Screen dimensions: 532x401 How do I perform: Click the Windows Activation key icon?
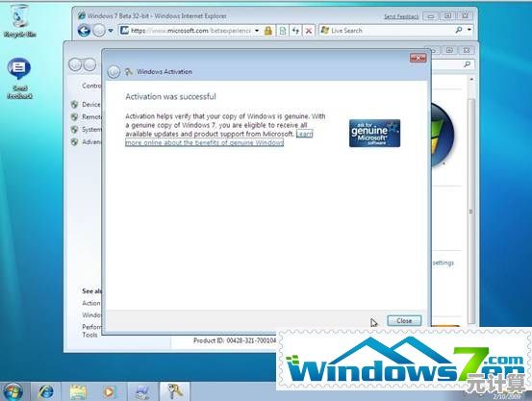tap(129, 71)
